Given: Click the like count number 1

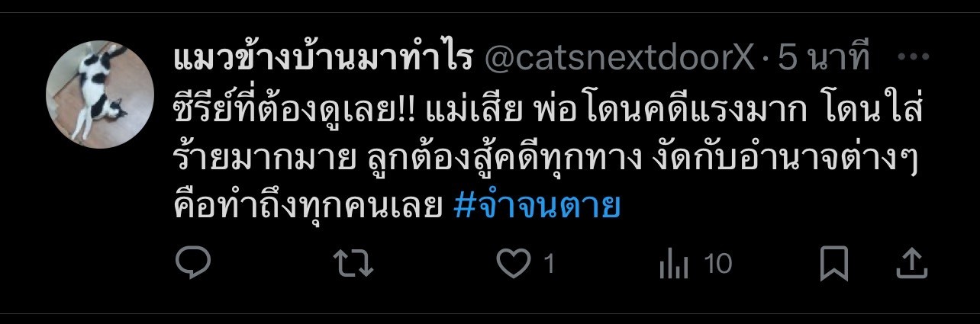Looking at the screenshot, I should (548, 265).
